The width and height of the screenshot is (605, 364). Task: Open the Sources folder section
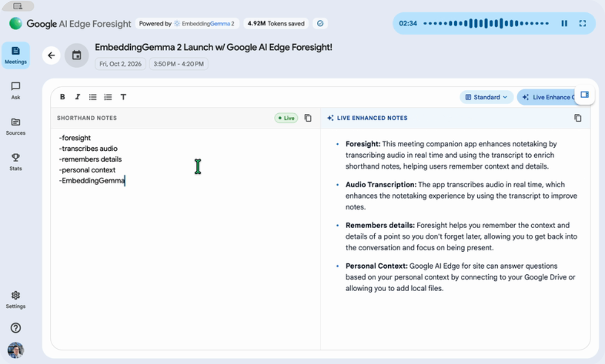[x=15, y=127]
